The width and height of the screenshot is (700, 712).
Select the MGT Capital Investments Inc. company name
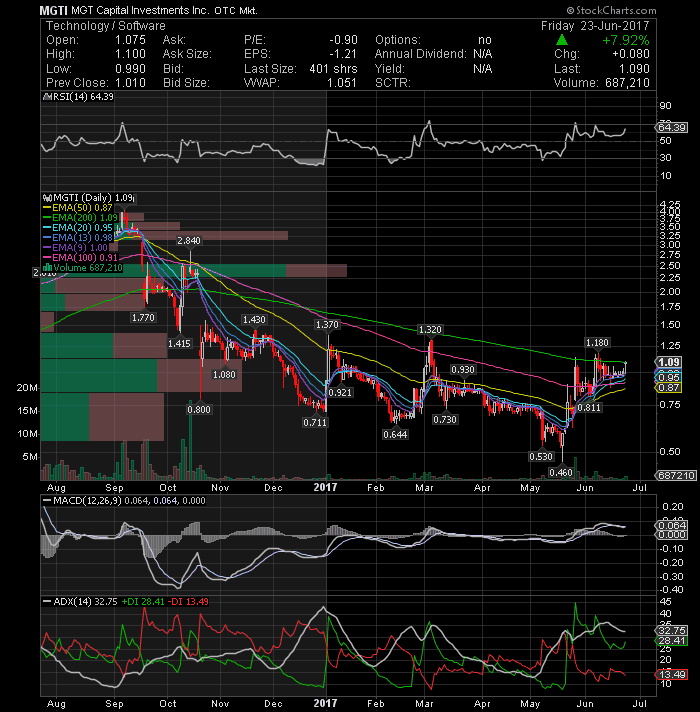pos(140,10)
